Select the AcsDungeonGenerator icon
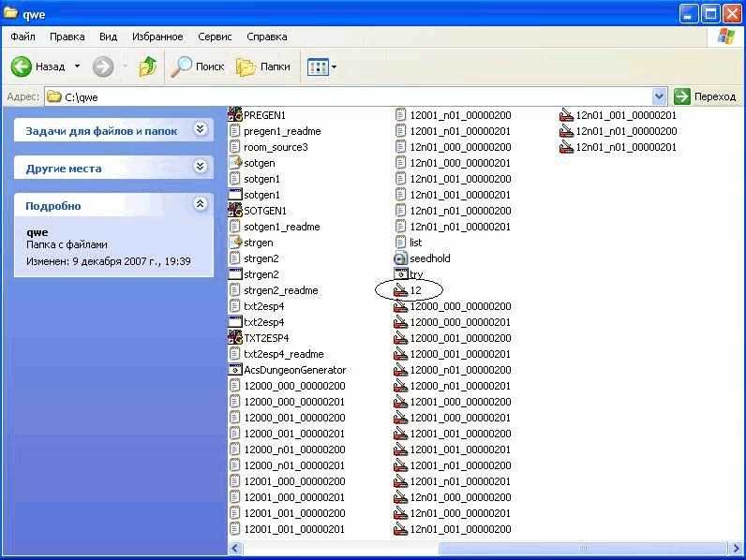 (235, 369)
